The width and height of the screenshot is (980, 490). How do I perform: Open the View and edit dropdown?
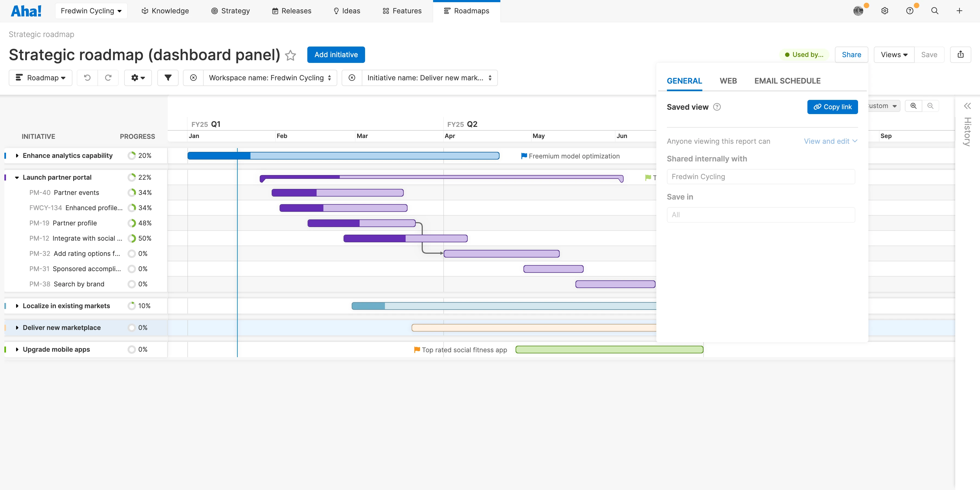pyautogui.click(x=830, y=141)
